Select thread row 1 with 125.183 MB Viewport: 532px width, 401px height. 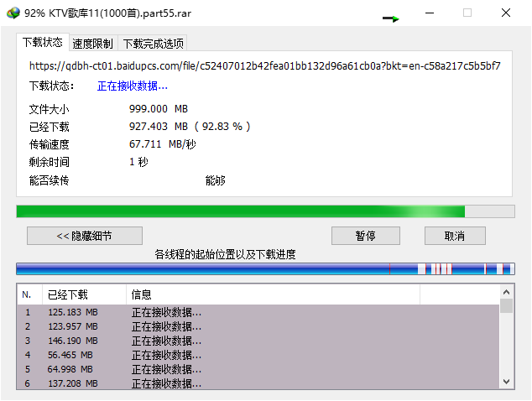(258, 312)
